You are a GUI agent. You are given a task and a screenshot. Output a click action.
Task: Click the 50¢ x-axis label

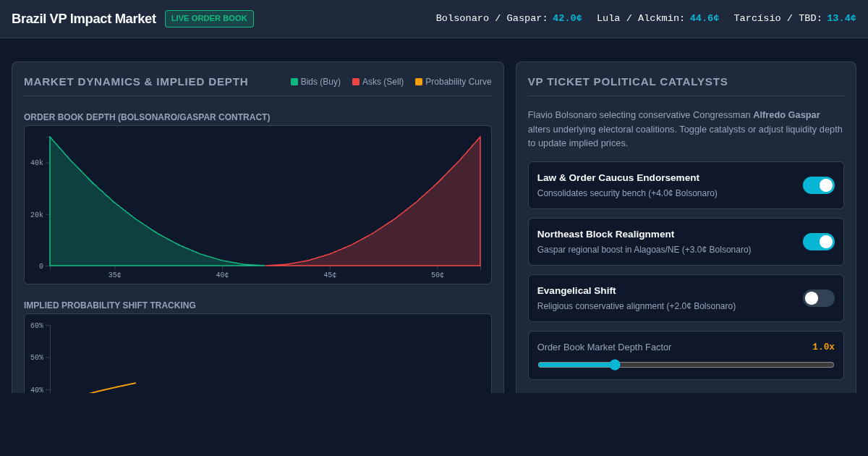click(x=438, y=275)
